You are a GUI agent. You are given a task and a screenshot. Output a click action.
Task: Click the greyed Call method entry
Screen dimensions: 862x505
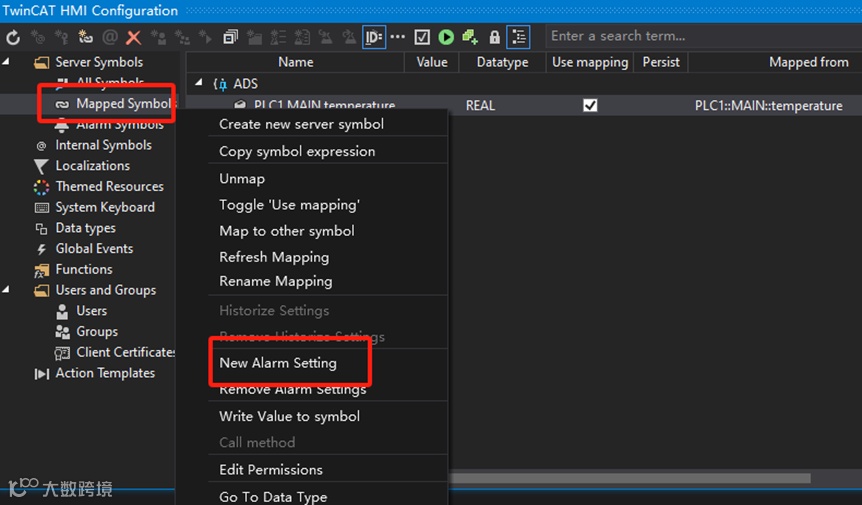(257, 442)
